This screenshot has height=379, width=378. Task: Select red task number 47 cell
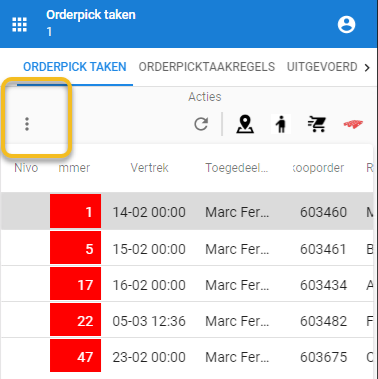[x=76, y=355]
